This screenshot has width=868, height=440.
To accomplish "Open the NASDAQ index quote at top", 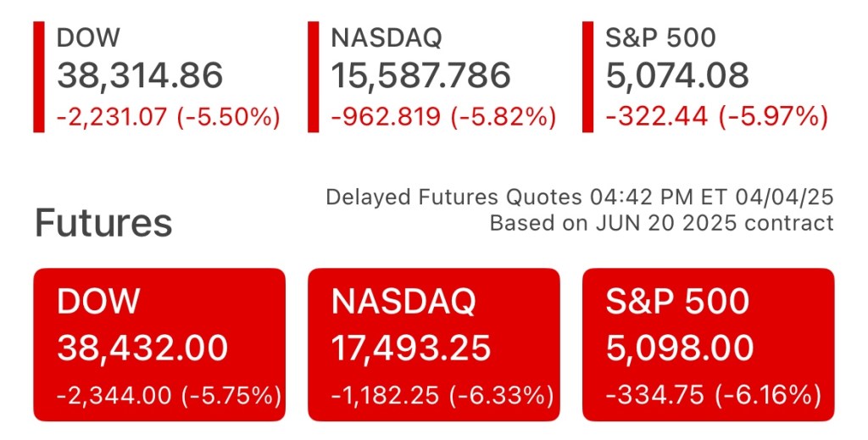I will [387, 38].
